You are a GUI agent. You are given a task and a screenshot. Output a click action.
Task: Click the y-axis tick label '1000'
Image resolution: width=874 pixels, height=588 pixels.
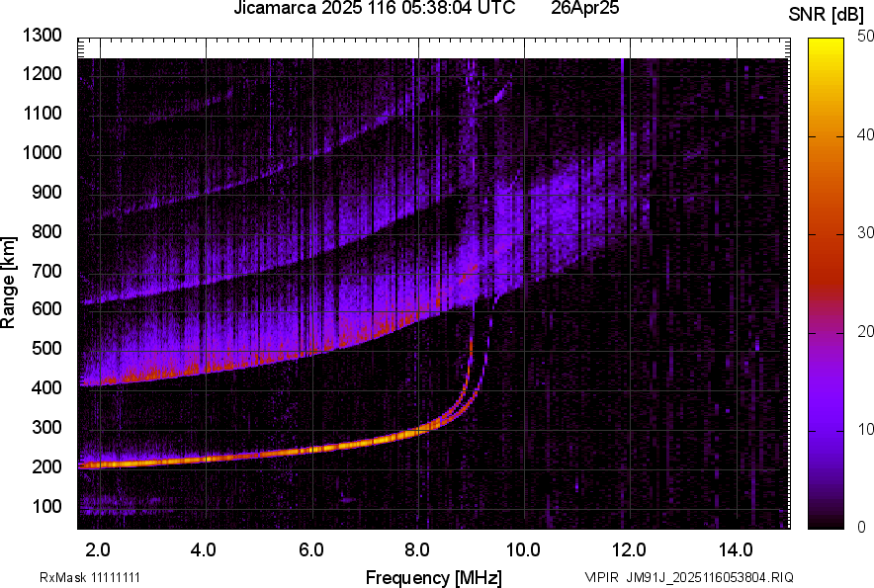click(42, 152)
